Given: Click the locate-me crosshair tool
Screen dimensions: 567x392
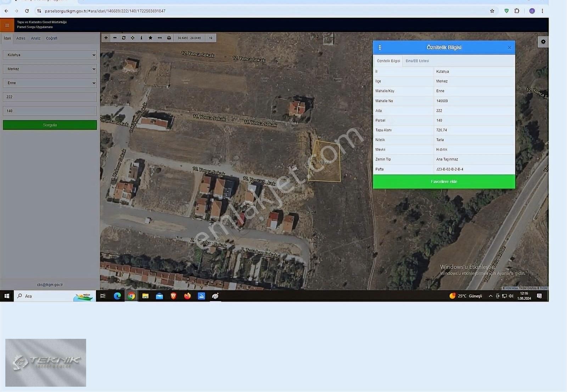Looking at the screenshot, I should tap(133, 38).
